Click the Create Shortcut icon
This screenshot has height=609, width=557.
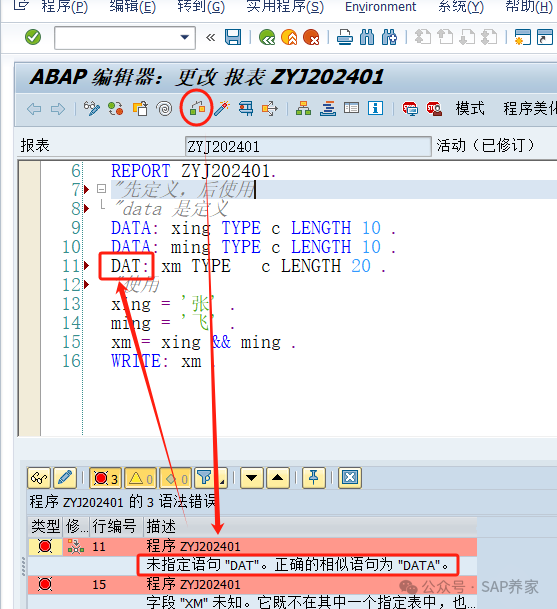click(x=545, y=38)
